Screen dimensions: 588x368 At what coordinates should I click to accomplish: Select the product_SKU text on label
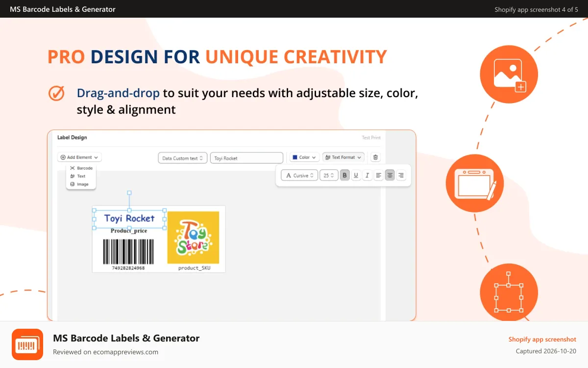(x=194, y=268)
